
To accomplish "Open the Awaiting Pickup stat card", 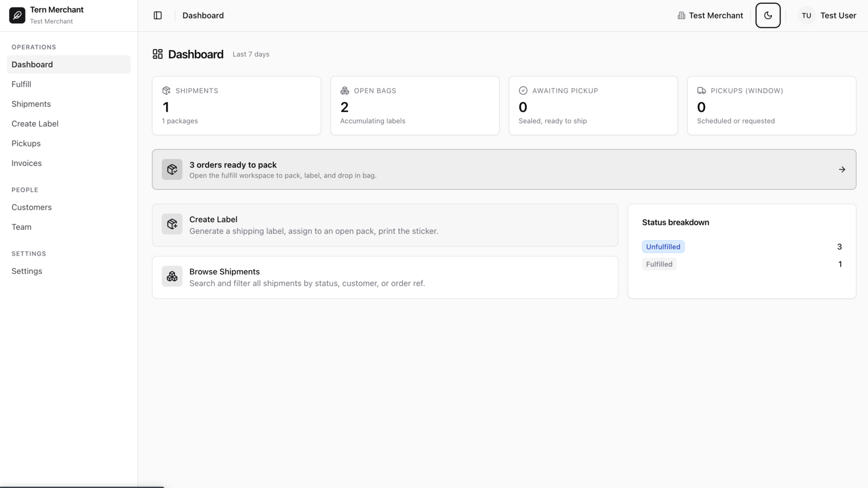I will pyautogui.click(x=593, y=105).
